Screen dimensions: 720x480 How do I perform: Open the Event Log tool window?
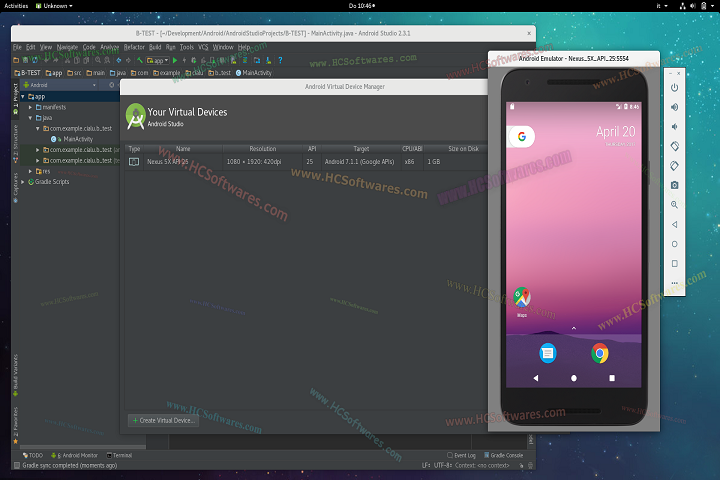pyautogui.click(x=461, y=455)
